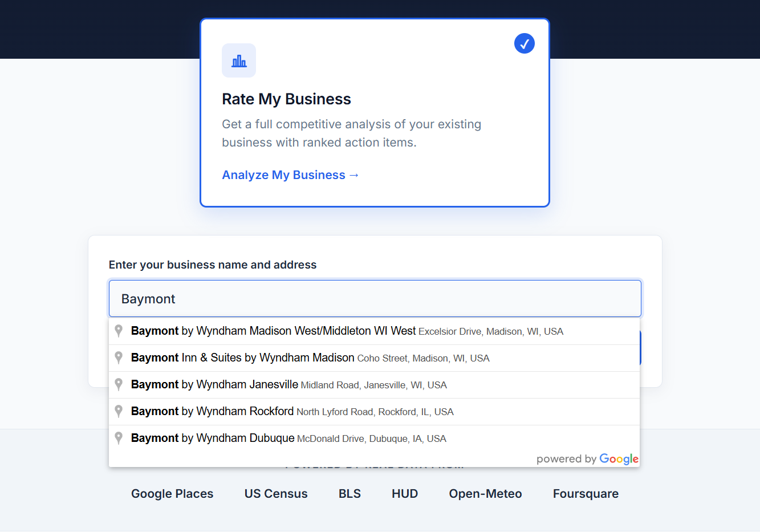760x532 pixels.
Task: Click the powered by Google logo
Action: pos(587,459)
